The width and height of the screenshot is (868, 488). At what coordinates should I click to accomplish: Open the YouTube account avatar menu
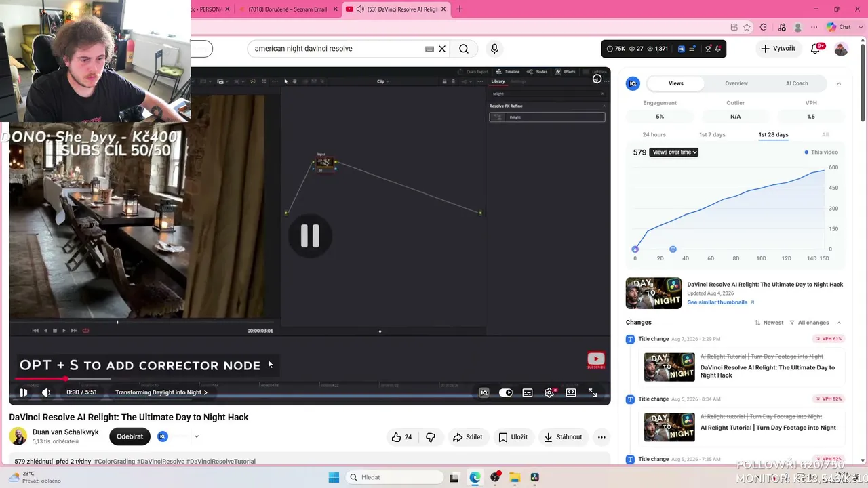point(841,49)
